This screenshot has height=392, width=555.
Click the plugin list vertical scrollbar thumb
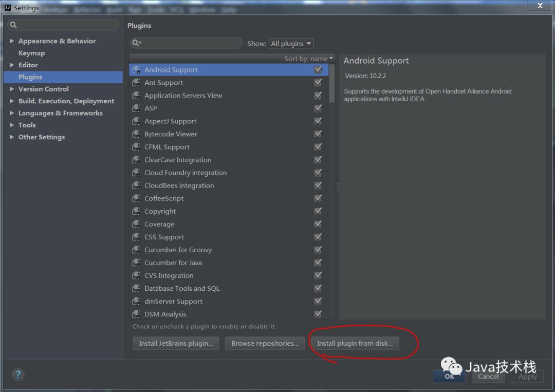click(x=331, y=84)
